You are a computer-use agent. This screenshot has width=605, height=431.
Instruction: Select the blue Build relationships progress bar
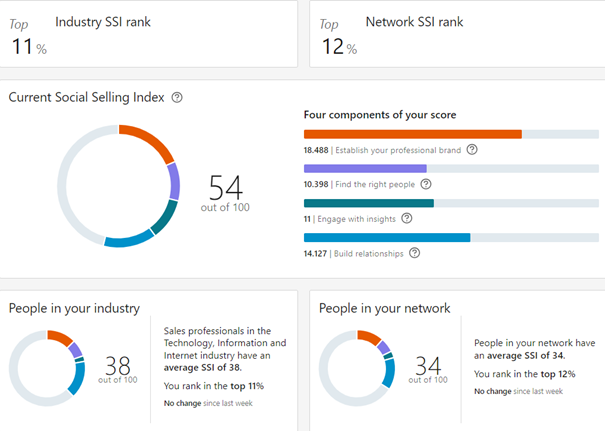pos(386,238)
